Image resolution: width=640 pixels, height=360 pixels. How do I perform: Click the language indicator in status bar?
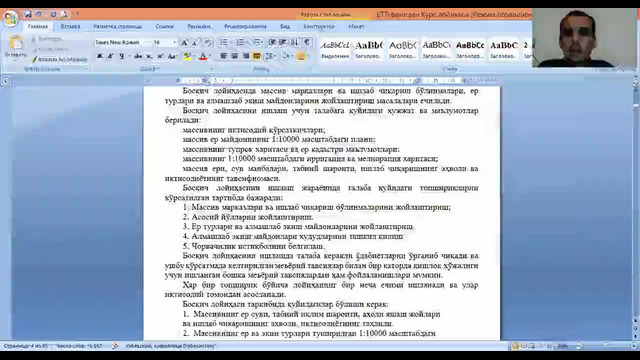(170, 346)
